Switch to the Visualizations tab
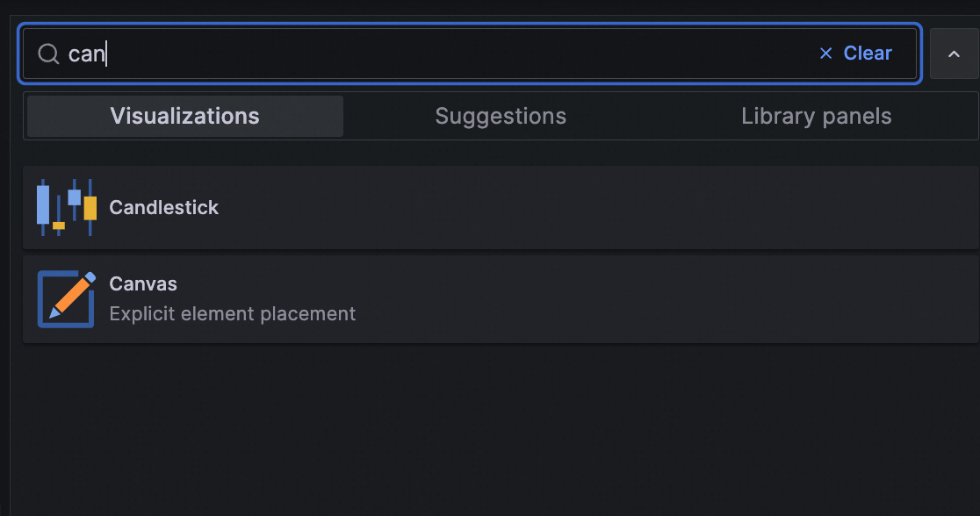The width and height of the screenshot is (980, 516). [185, 116]
